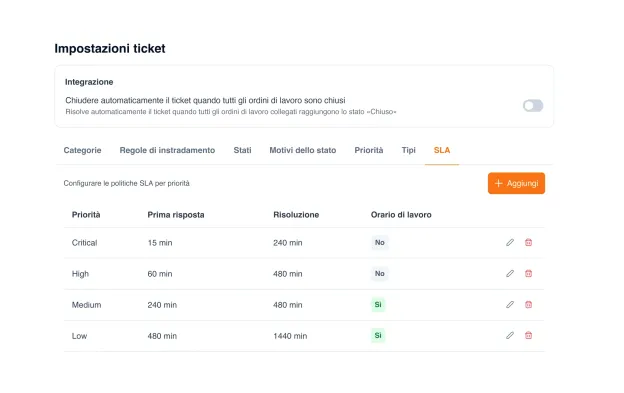Click the Impostazioni ticket heading

pos(110,49)
